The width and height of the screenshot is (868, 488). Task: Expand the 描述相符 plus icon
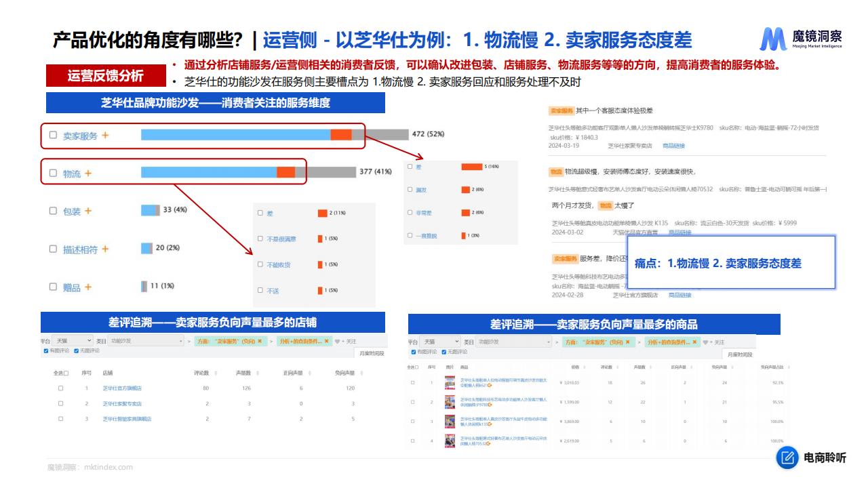105,249
